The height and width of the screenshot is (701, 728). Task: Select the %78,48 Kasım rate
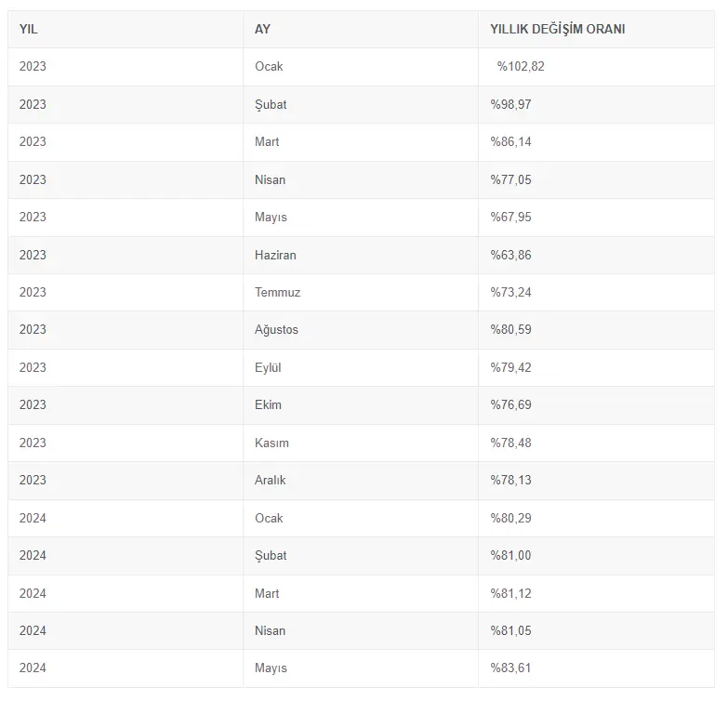click(596, 443)
